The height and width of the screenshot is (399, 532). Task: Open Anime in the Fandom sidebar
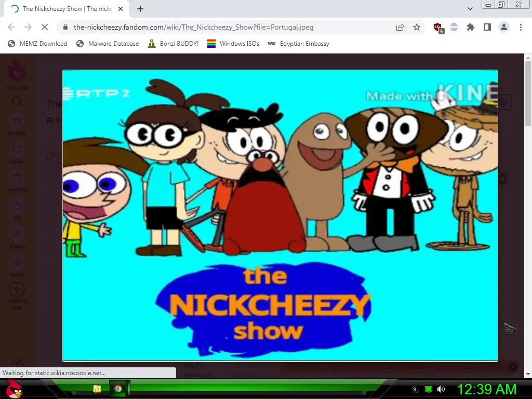(17, 153)
